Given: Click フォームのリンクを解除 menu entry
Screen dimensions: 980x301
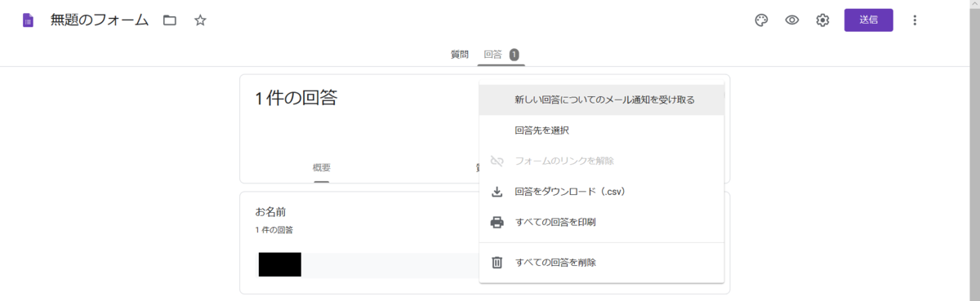Looking at the screenshot, I should point(601,161).
